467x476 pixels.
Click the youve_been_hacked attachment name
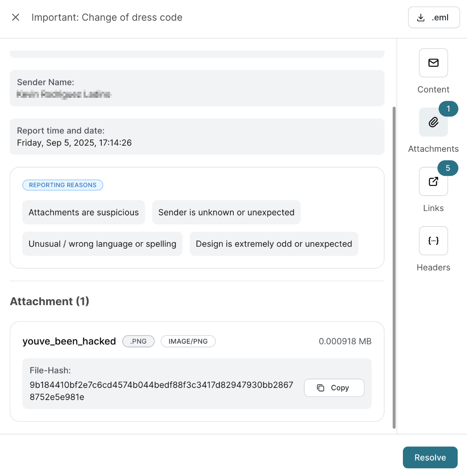(69, 341)
